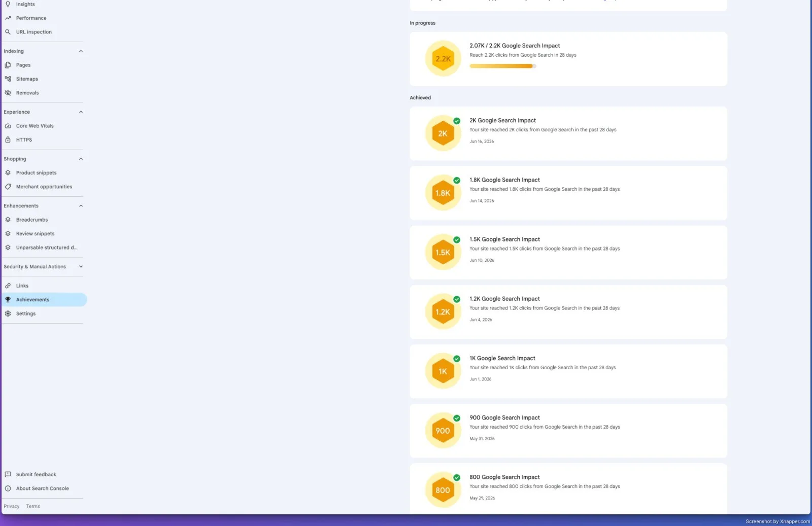This screenshot has width=812, height=526.
Task: Click the Pages document icon
Action: pyautogui.click(x=8, y=65)
